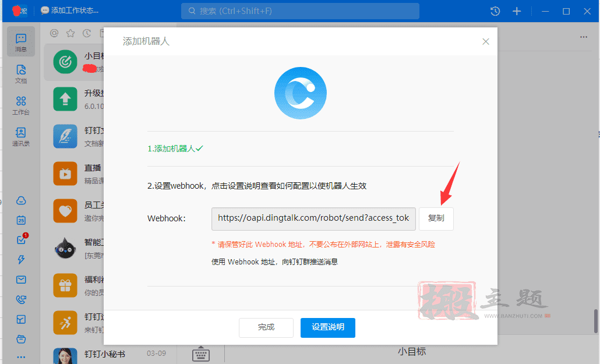Click the clock filter icon above chat list

(x=87, y=33)
